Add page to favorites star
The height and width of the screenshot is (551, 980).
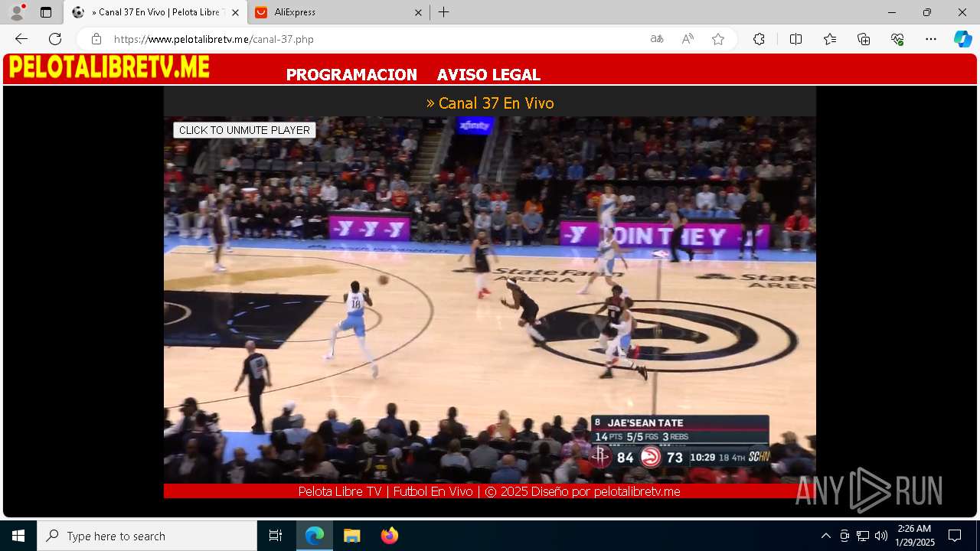pyautogui.click(x=718, y=39)
